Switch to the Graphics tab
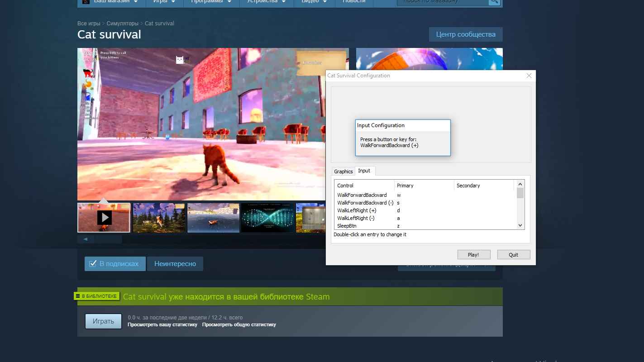 tap(343, 171)
